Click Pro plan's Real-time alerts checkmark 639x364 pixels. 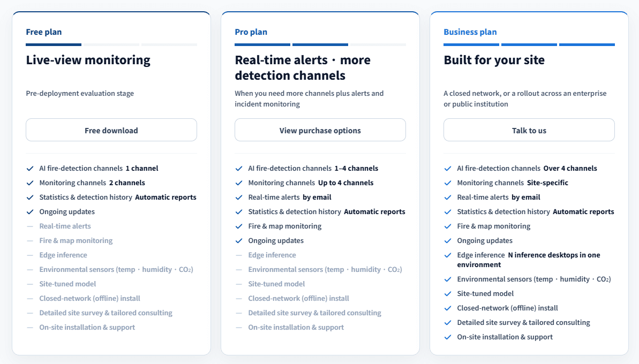239,198
